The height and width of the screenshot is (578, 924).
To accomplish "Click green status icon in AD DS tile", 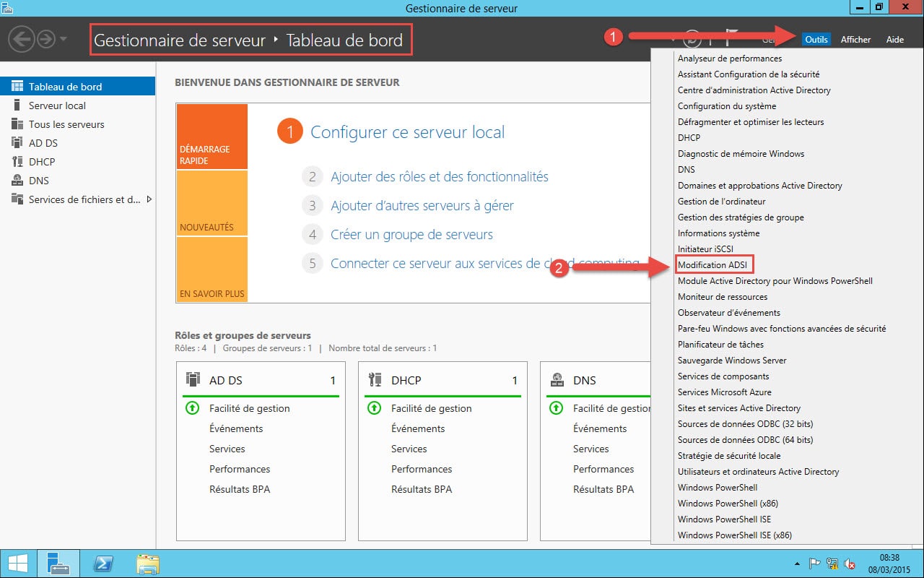I will point(192,408).
